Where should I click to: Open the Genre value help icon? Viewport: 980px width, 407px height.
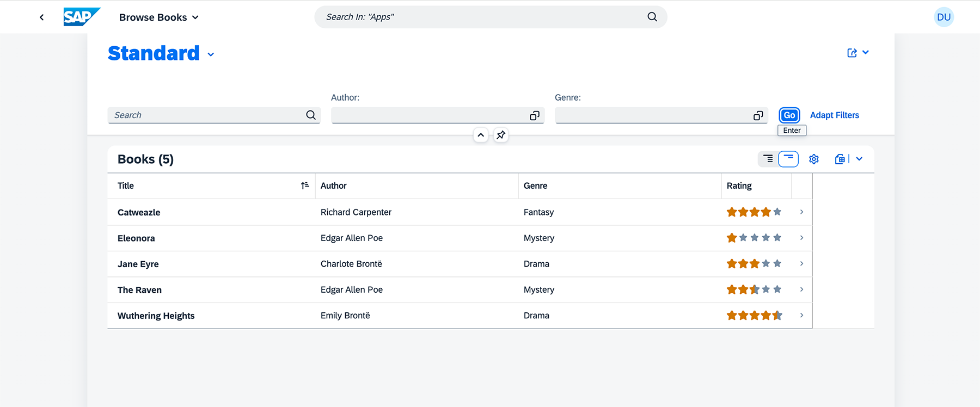pyautogui.click(x=758, y=115)
